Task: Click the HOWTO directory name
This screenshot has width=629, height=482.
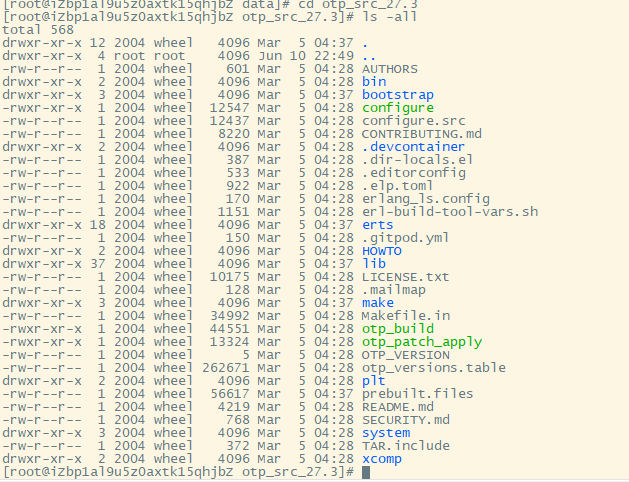Action: coord(381,251)
